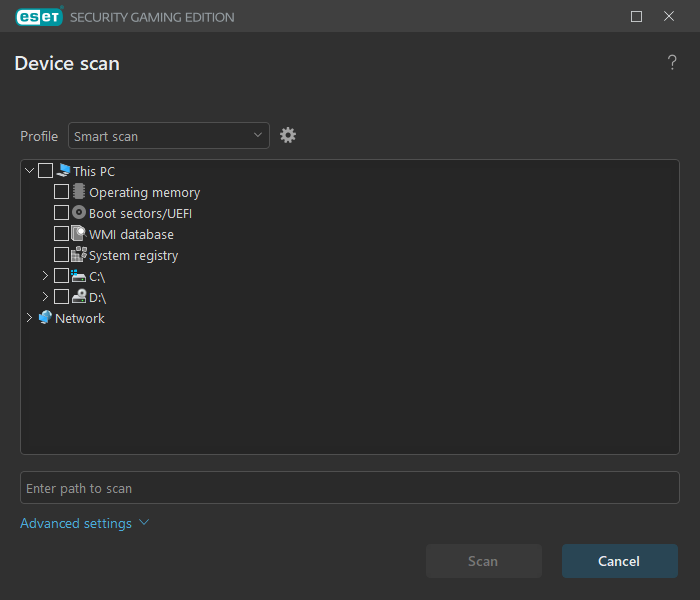Check the System registry checkbox
This screenshot has width=700, height=600.
pos(61,254)
